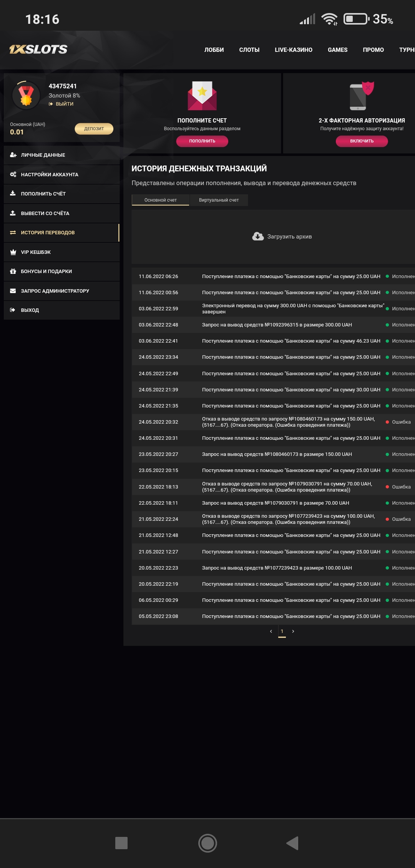Open VIP КЕШБЭК sidebar item

point(36,252)
